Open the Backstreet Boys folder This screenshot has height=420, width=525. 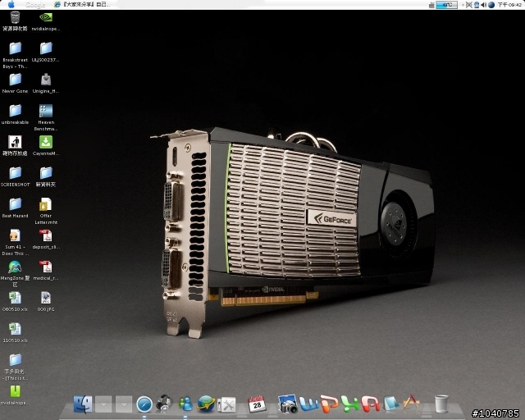pyautogui.click(x=15, y=55)
